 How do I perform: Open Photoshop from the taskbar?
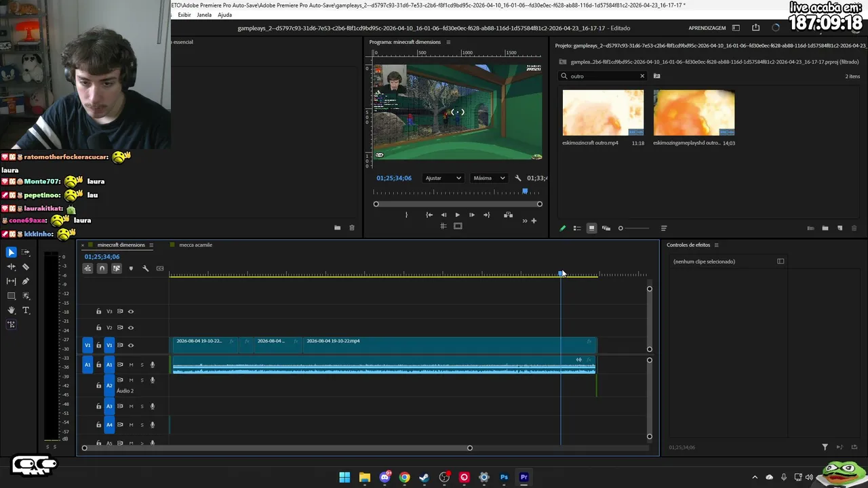click(504, 477)
